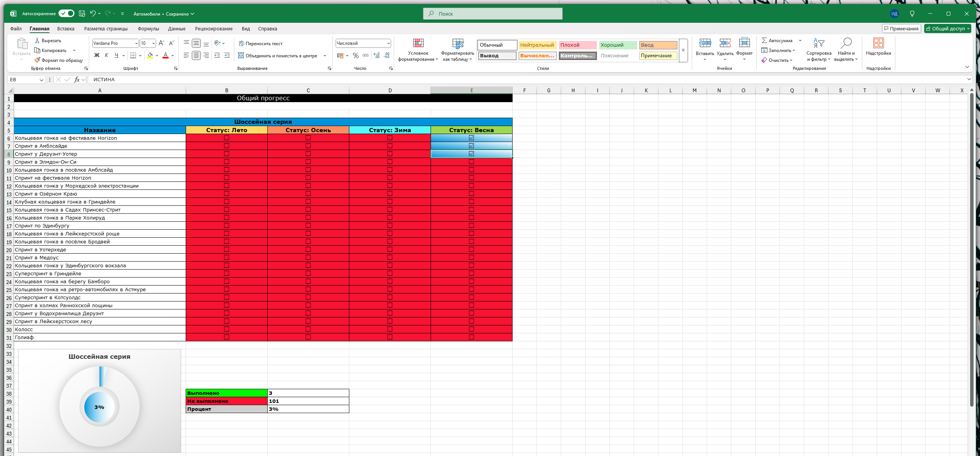
Task: Toggle bold formatting (Ж)
Action: [x=96, y=55]
